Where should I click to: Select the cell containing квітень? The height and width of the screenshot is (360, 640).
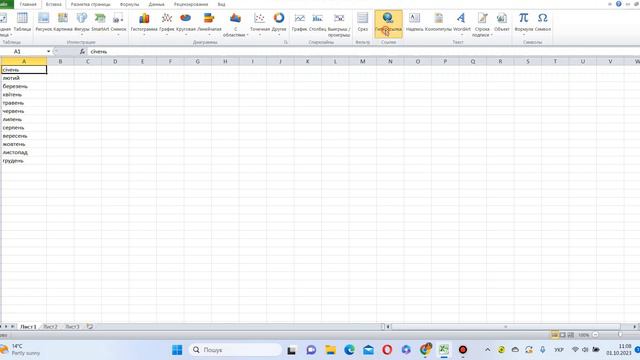click(24, 94)
